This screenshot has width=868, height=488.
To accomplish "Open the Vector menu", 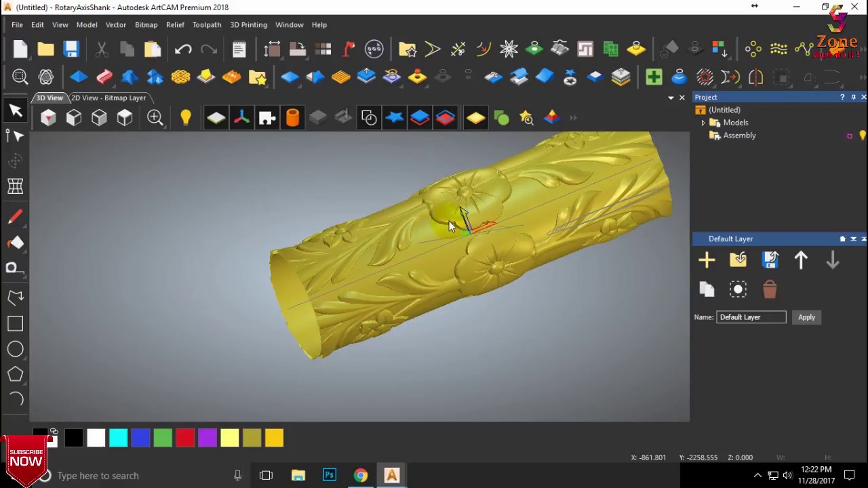I will [115, 24].
